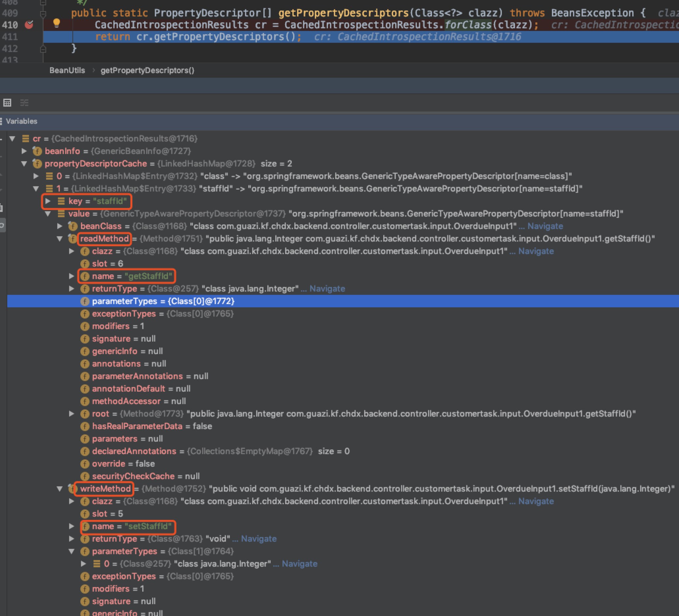The width and height of the screenshot is (679, 616).
Task: Click BeanUtils in the breadcrumb bar
Action: click(x=67, y=70)
